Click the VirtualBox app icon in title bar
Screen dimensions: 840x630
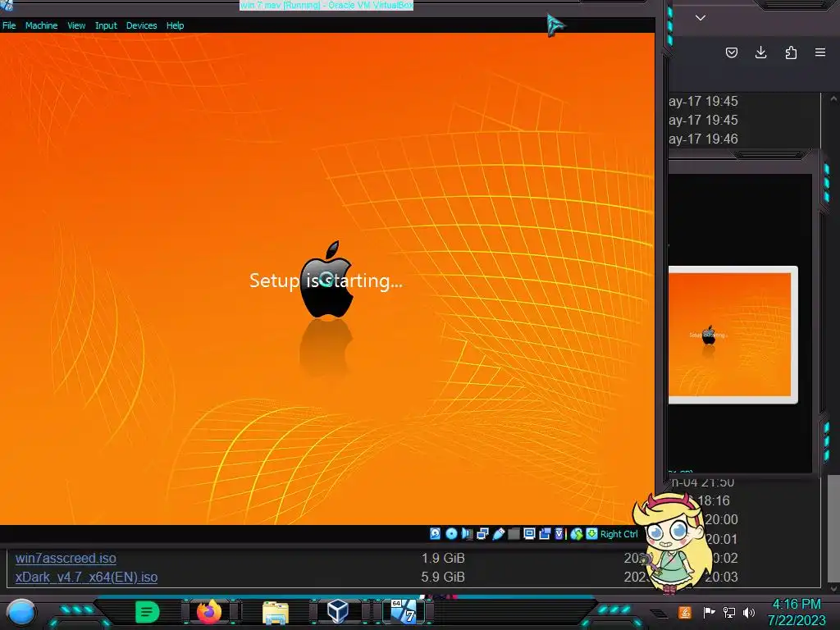click(x=7, y=5)
